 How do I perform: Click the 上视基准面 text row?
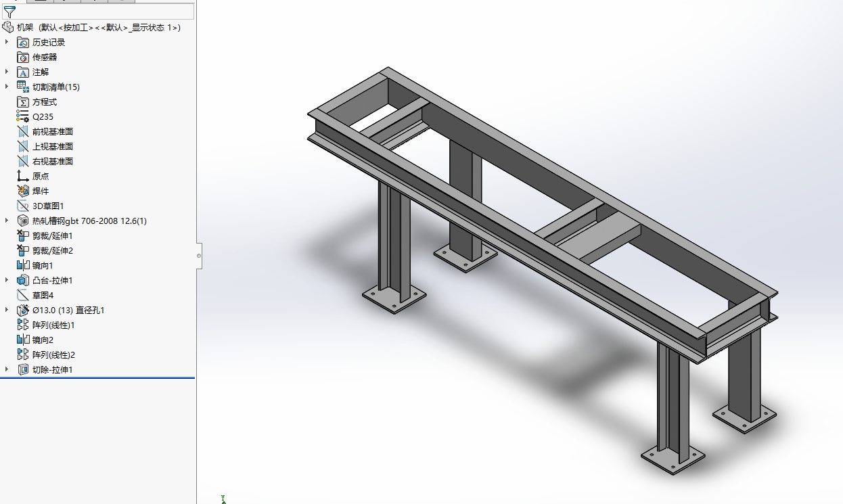[53, 146]
